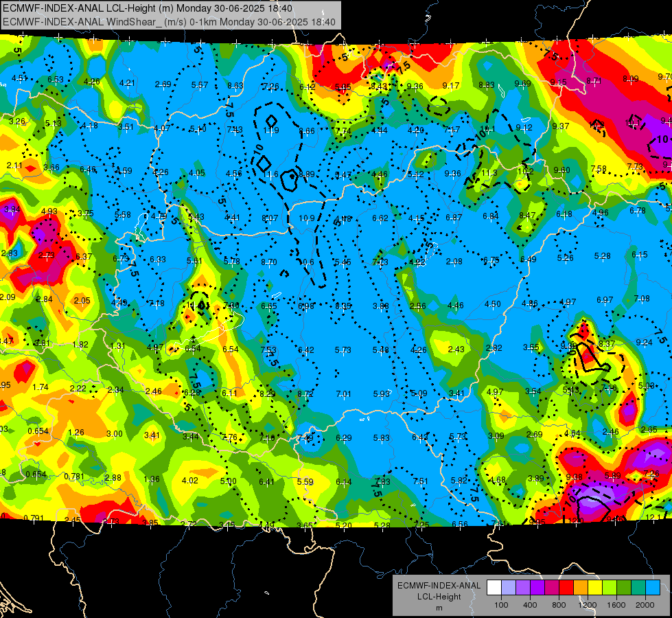Click the grid value 2.11
672x618 pixels.
point(14,165)
